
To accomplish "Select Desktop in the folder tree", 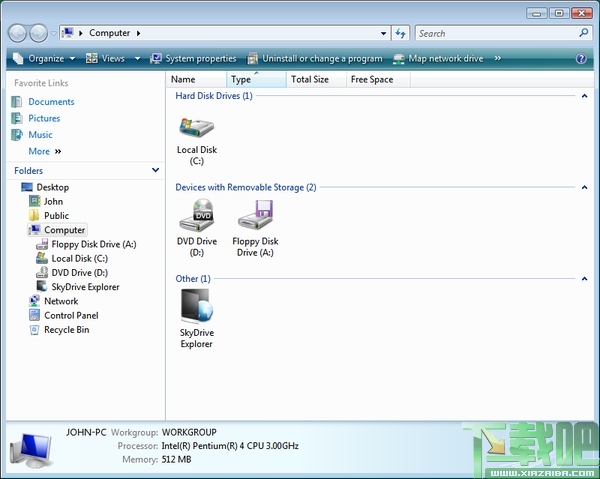I will click(53, 187).
